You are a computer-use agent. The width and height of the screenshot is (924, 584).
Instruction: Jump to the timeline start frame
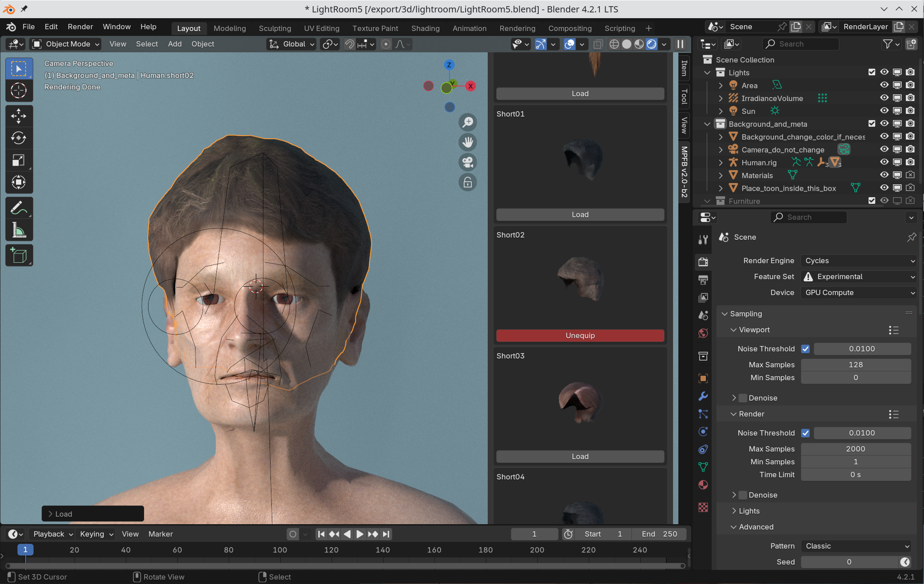[x=321, y=534]
